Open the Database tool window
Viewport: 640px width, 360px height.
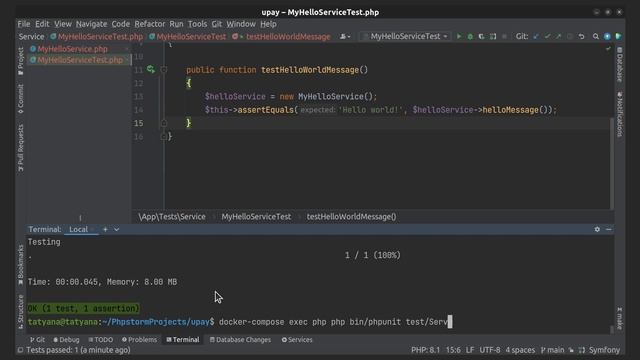(620, 64)
